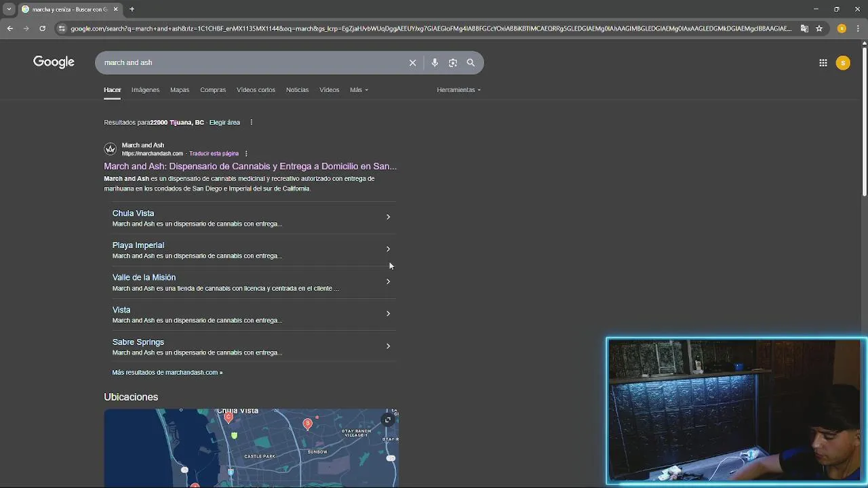Select the Hacer results tab

(x=113, y=89)
